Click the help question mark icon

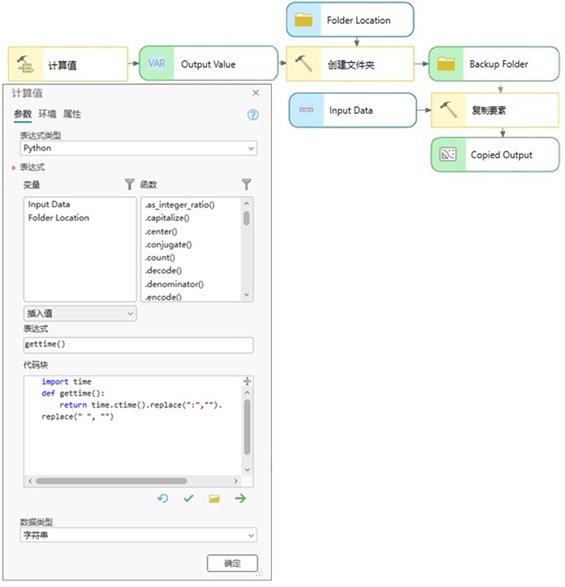tap(253, 115)
